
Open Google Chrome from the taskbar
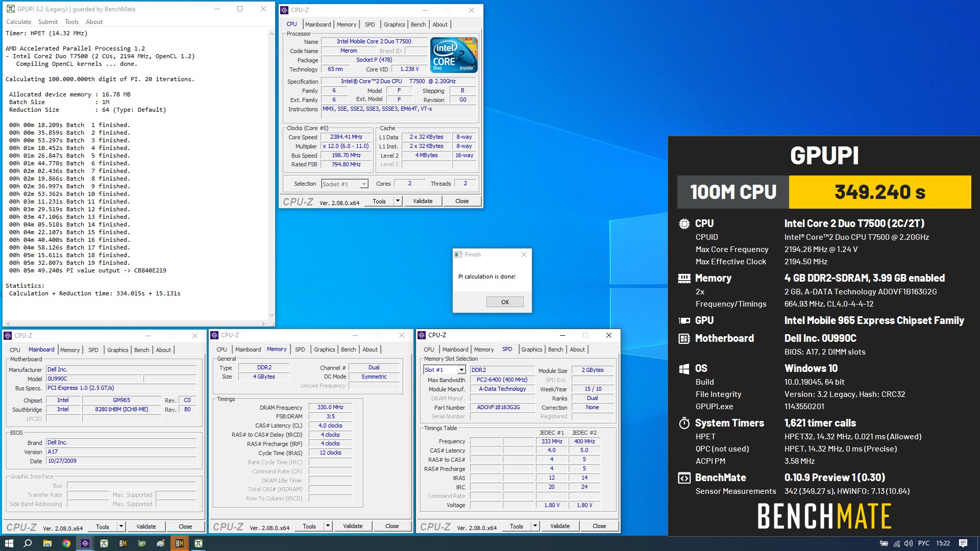(x=66, y=543)
